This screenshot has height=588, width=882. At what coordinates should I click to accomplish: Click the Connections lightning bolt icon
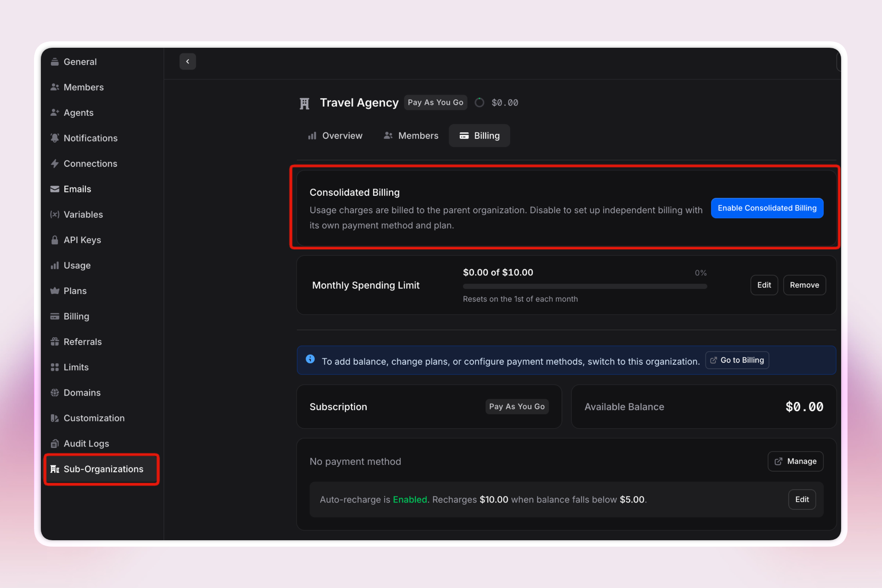[55, 164]
